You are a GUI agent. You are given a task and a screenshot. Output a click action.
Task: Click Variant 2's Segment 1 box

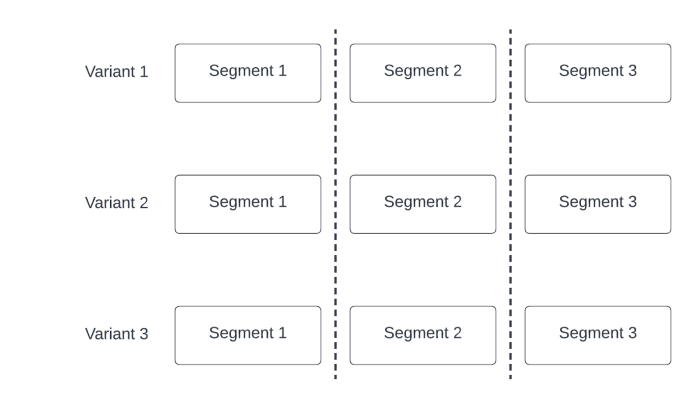coord(248,204)
